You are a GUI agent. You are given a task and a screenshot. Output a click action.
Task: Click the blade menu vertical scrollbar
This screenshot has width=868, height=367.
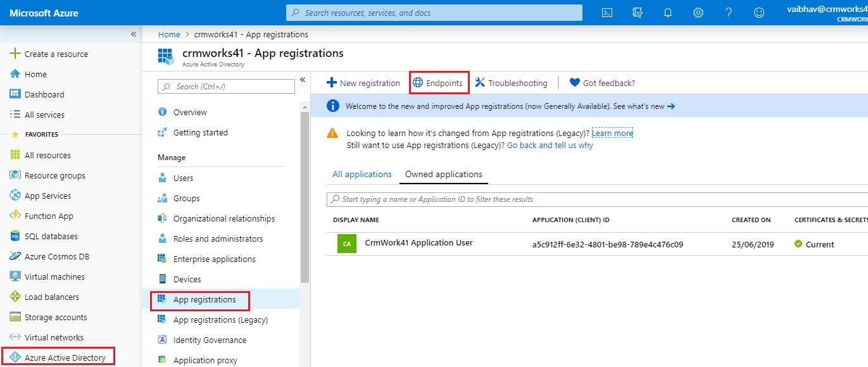pyautogui.click(x=305, y=196)
